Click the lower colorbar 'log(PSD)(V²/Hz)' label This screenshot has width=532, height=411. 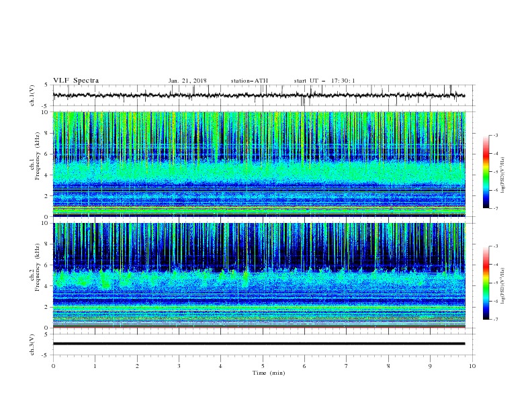point(502,285)
